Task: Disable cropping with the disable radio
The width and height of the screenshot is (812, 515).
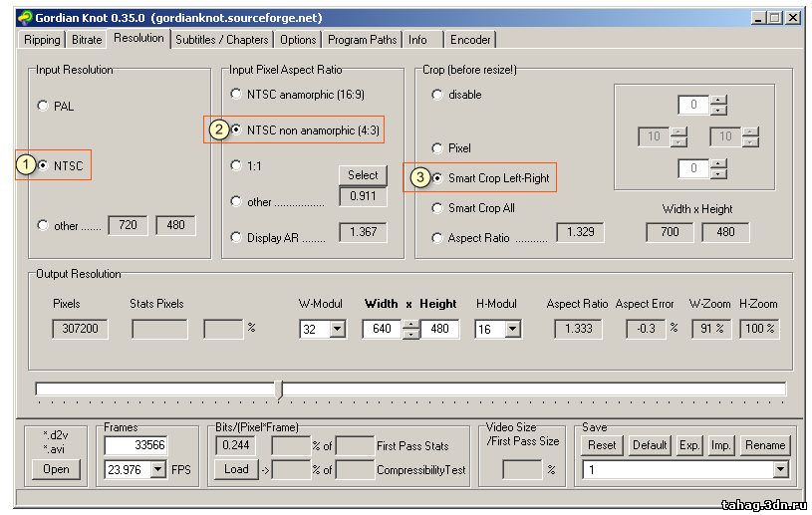Action: point(437,95)
